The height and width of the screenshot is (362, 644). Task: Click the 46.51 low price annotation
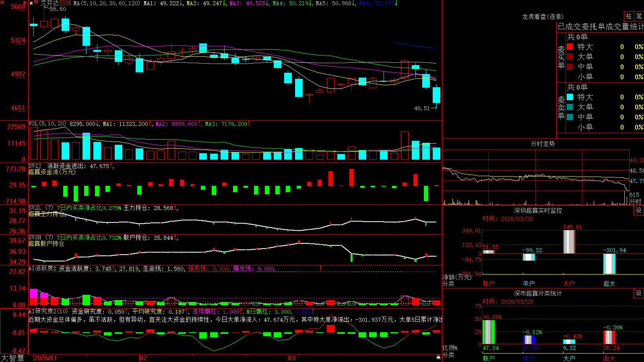422,108
